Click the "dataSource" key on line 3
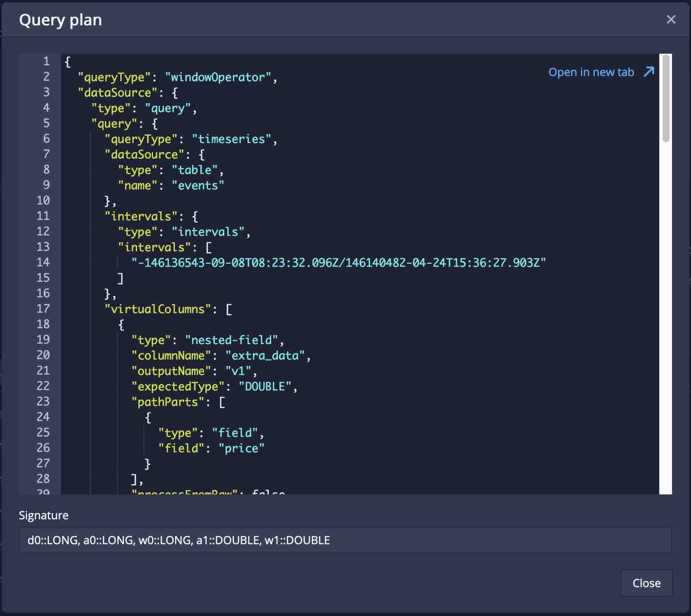The width and height of the screenshot is (691, 616). [117, 93]
